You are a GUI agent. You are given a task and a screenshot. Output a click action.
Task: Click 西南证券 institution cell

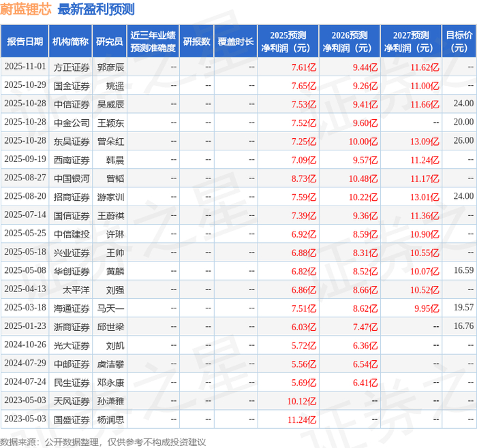click(72, 160)
